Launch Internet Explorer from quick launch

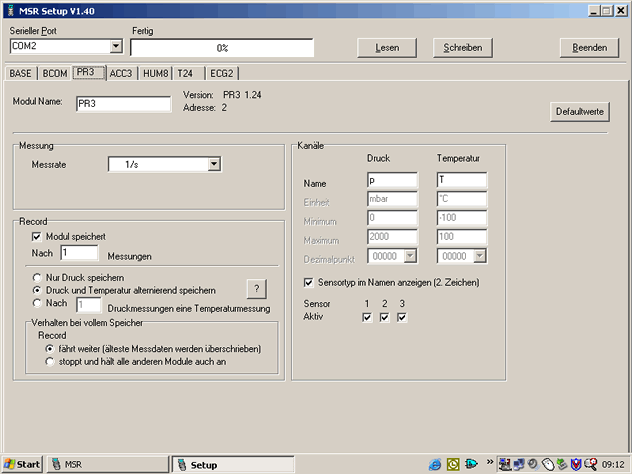pyautogui.click(x=435, y=464)
